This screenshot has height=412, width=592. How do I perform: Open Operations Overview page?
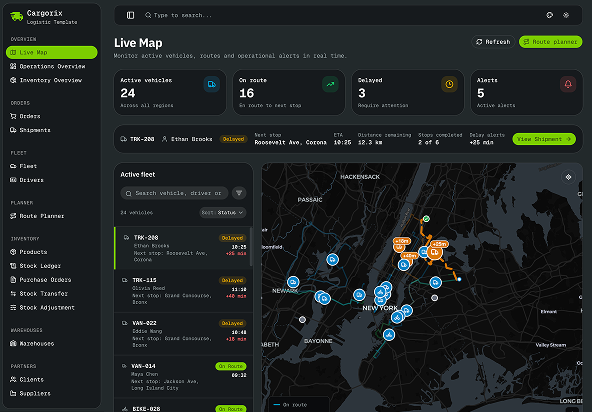(52, 66)
